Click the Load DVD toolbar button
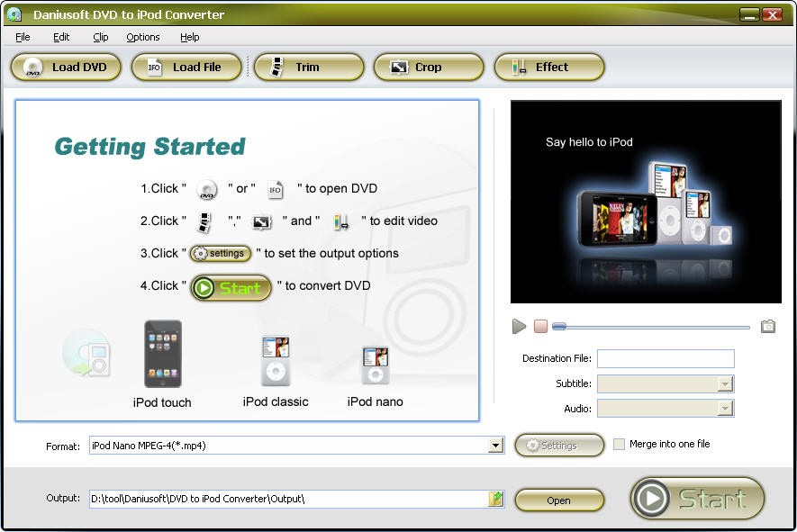Viewport: 797px width, 532px height. 66,68
